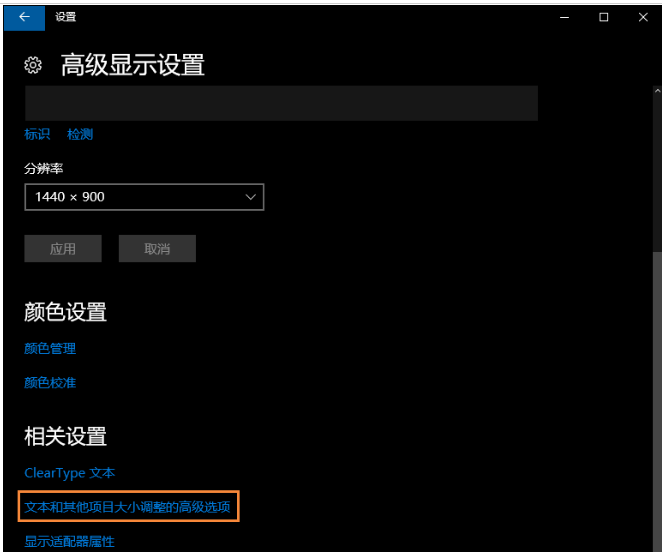Open the 分辨率 dropdown showing 1440 × 900
This screenshot has height=552, width=662.
point(143,197)
